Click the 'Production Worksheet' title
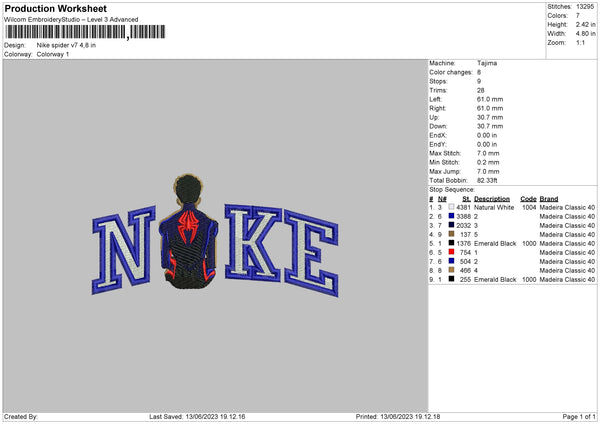Image resolution: width=600 pixels, height=424 pixels. pos(55,8)
